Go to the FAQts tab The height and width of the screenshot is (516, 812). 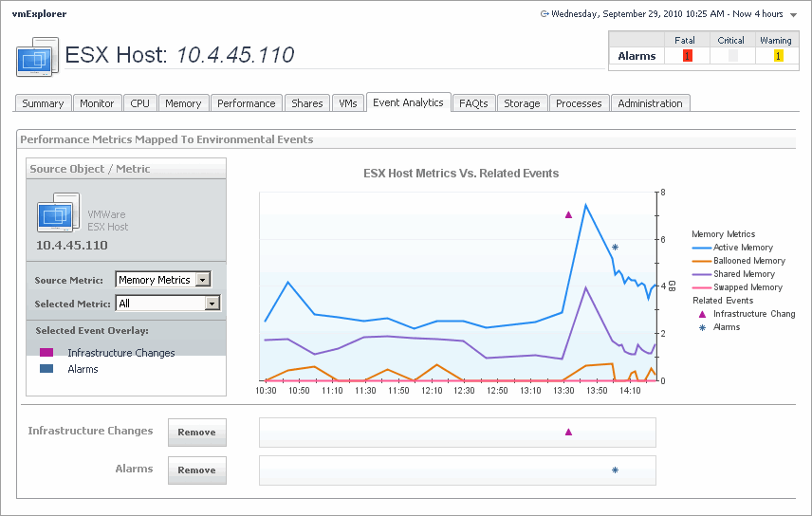pos(472,103)
